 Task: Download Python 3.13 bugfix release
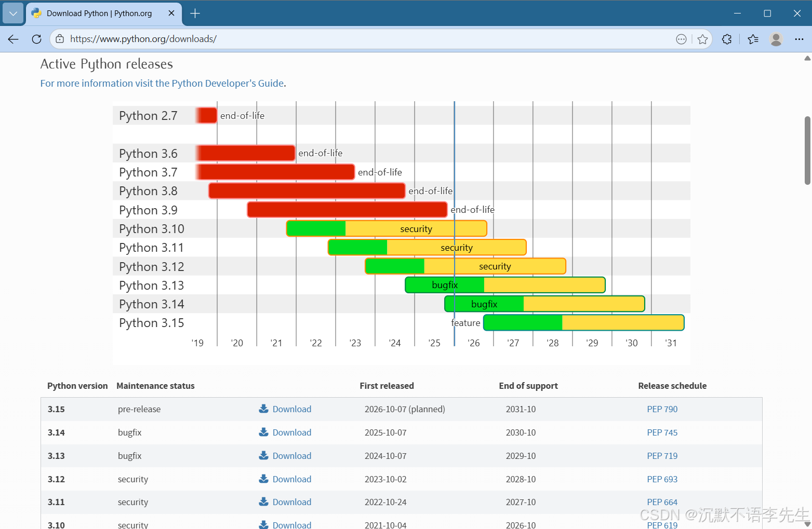[292, 456]
